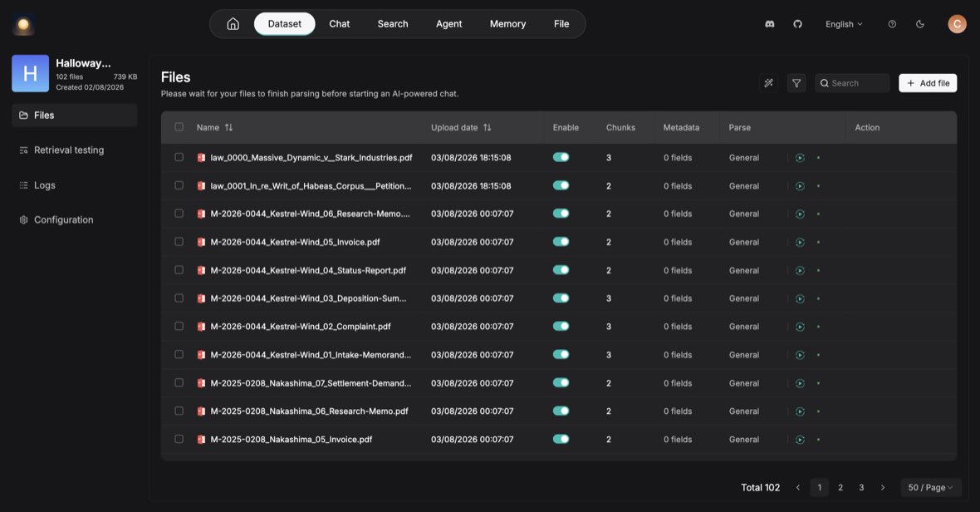Screen dimensions: 980x512
Task: Open the help question mark icon
Action: pyautogui.click(x=892, y=24)
